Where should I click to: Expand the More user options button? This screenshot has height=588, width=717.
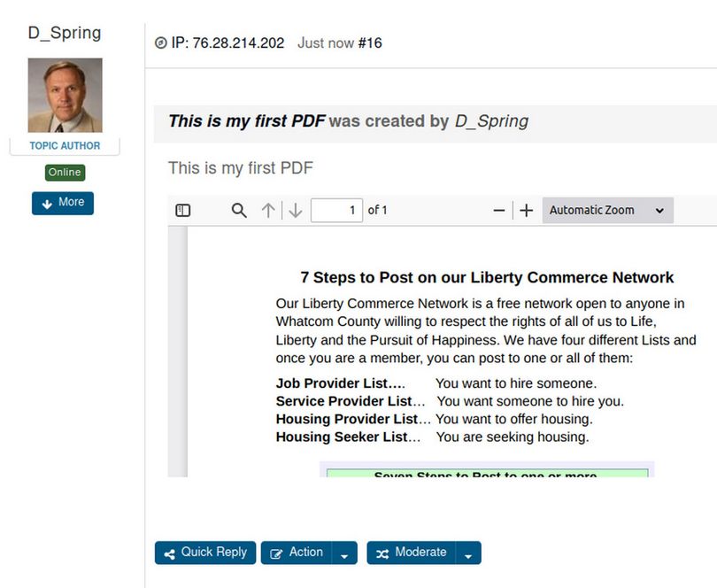coord(63,203)
